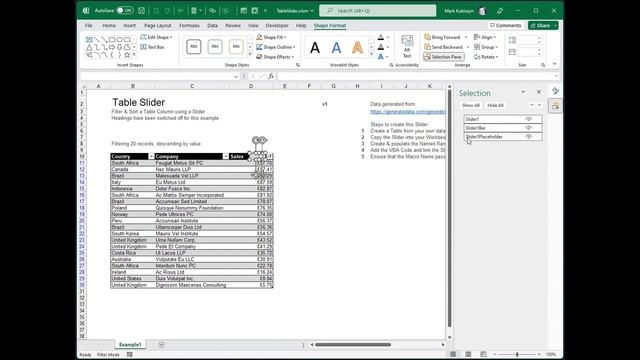Open the Align dropdown
The image size is (640, 360).
pyautogui.click(x=485, y=37)
